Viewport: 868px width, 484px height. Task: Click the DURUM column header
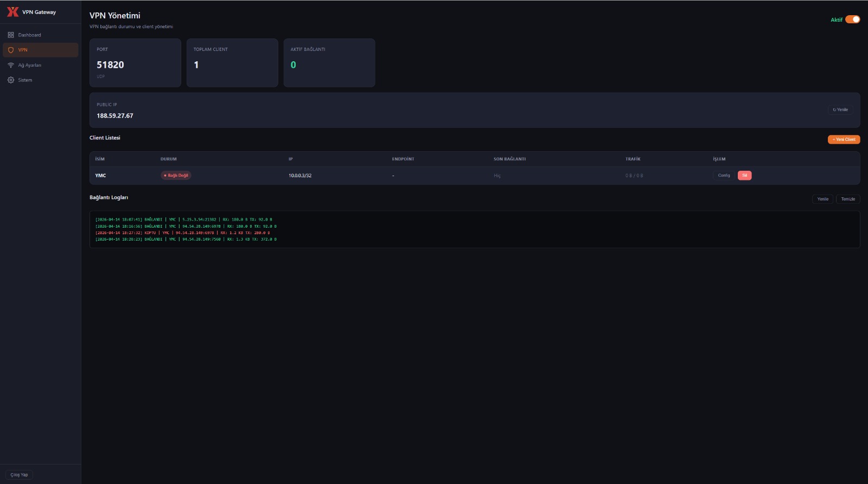(169, 159)
